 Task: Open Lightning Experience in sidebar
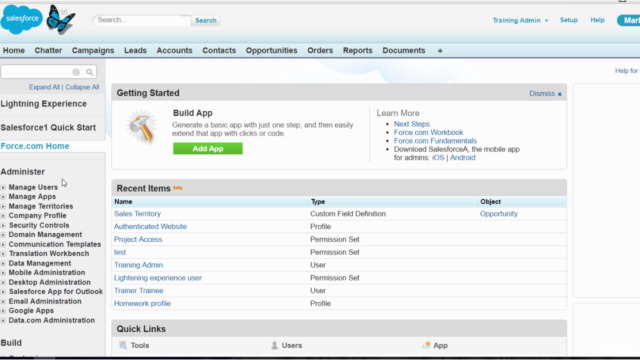tap(44, 104)
